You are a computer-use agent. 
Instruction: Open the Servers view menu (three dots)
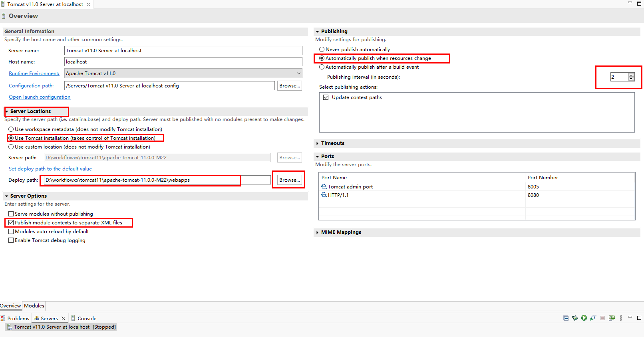621,318
